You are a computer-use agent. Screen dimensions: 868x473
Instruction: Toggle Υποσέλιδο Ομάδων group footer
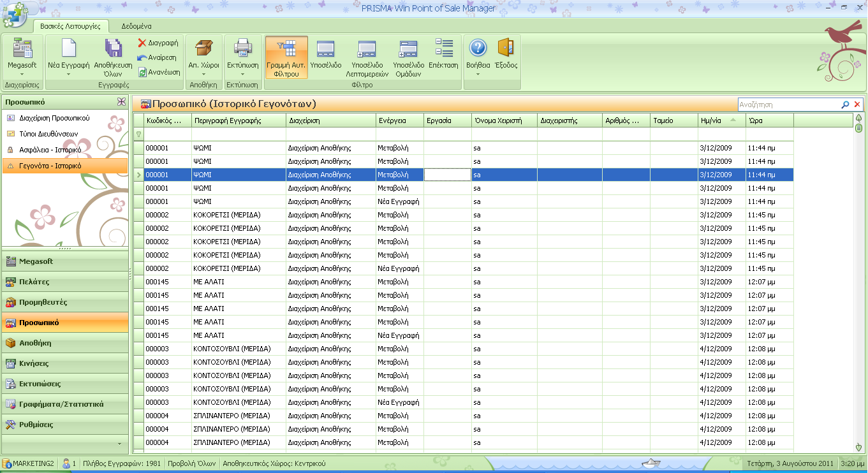408,57
